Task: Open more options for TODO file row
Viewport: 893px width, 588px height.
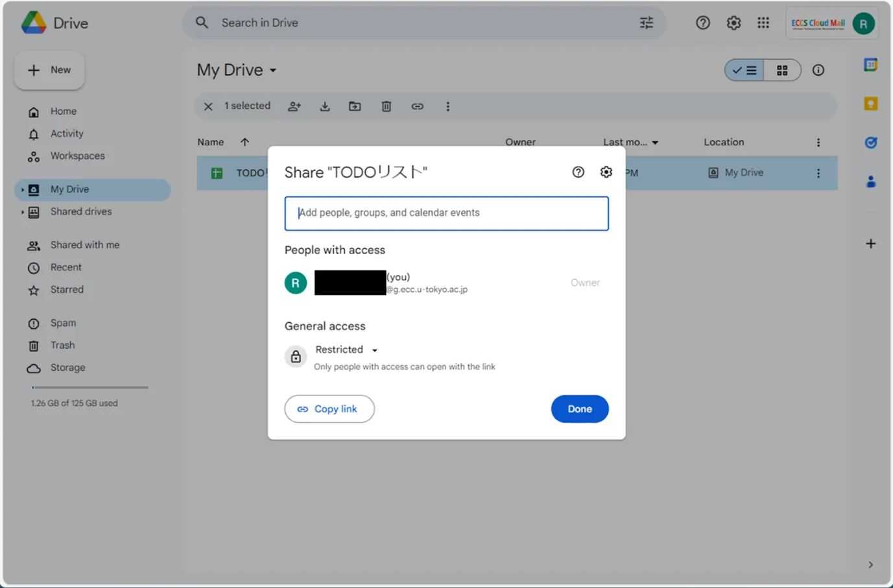Action: (x=818, y=173)
